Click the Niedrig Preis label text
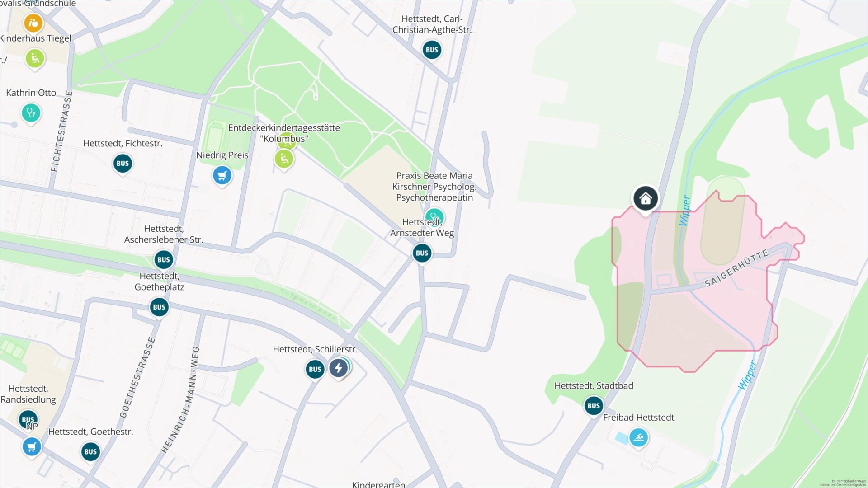The image size is (868, 488). pyautogui.click(x=222, y=155)
